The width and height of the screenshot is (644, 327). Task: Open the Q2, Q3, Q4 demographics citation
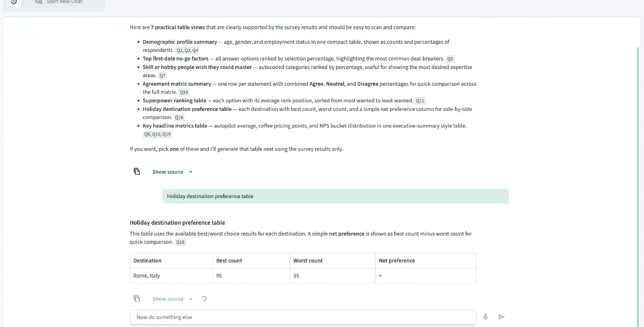pos(187,50)
